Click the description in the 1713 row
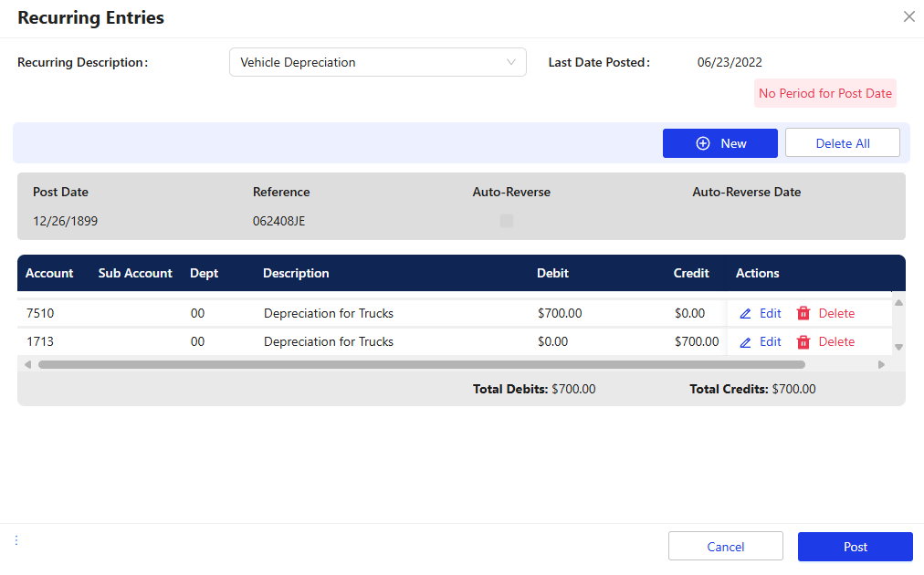Screen dimensions: 924x575 tap(328, 341)
